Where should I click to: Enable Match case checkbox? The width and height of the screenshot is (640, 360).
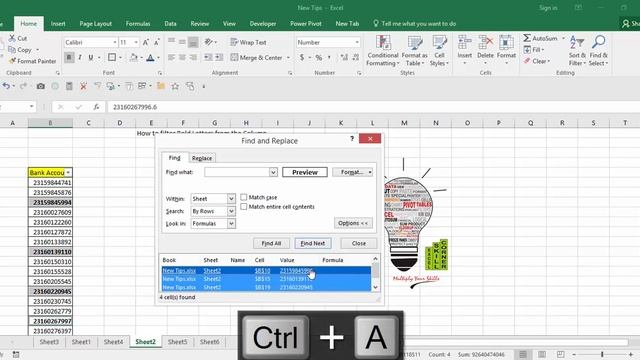pos(244,197)
